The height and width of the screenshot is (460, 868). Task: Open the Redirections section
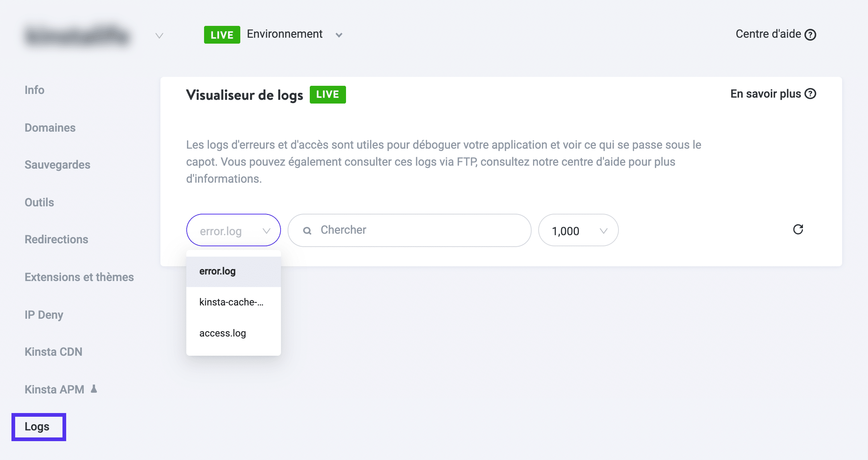(56, 239)
